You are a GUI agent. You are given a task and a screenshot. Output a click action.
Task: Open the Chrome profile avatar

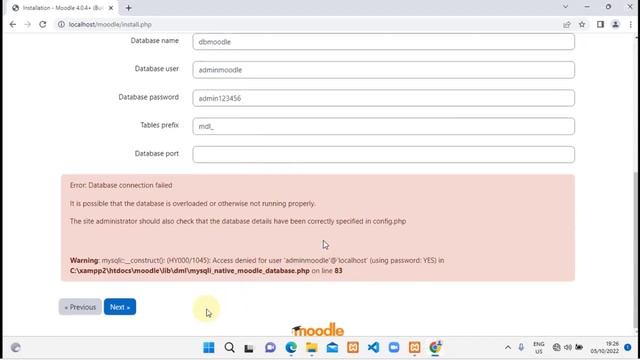(x=616, y=24)
